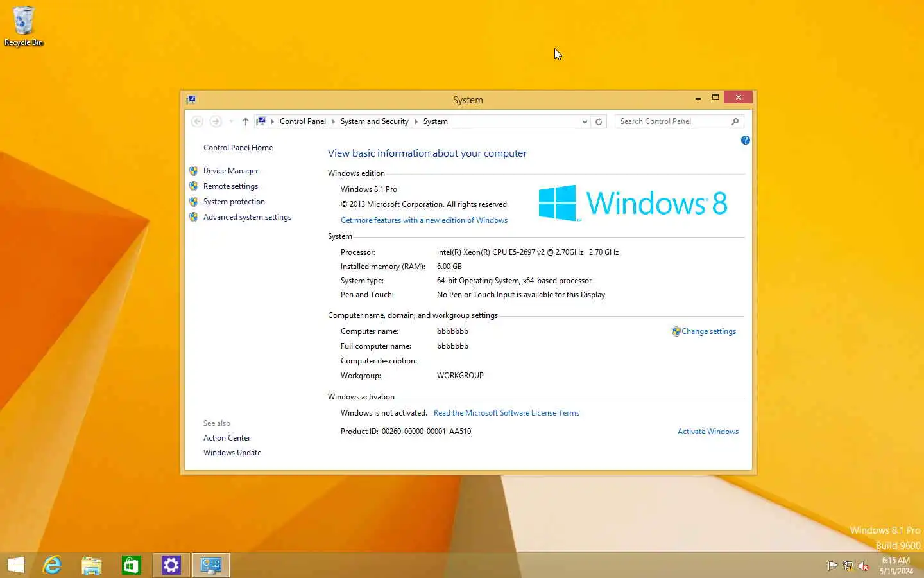Expand the arrow after System and Security breadcrumb
This screenshot has width=924, height=578.
click(416, 121)
